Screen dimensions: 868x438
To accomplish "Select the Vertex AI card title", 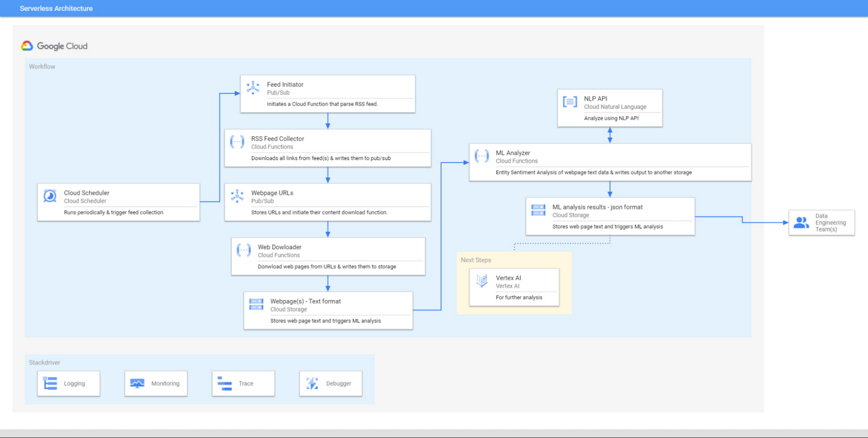I will (508, 278).
